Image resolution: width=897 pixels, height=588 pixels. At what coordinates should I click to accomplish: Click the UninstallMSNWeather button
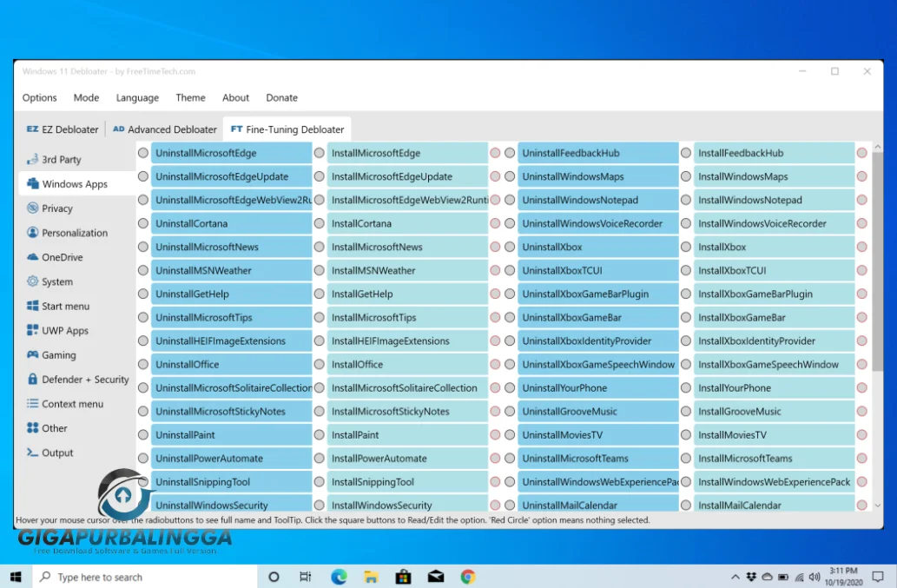point(232,270)
